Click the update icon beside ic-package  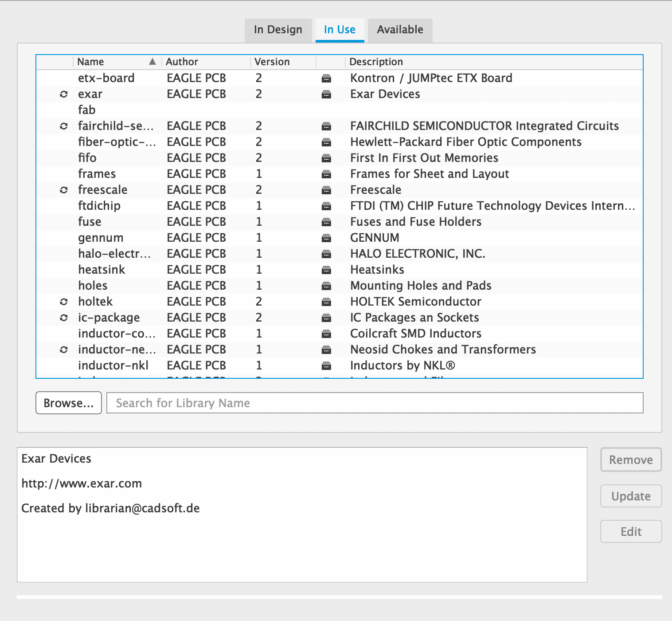point(64,318)
